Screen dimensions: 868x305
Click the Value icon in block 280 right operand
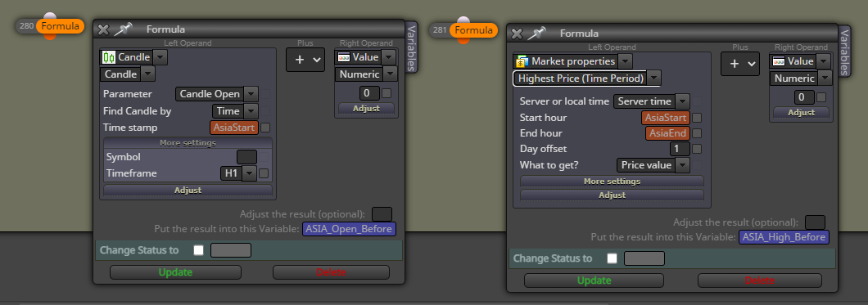(344, 57)
